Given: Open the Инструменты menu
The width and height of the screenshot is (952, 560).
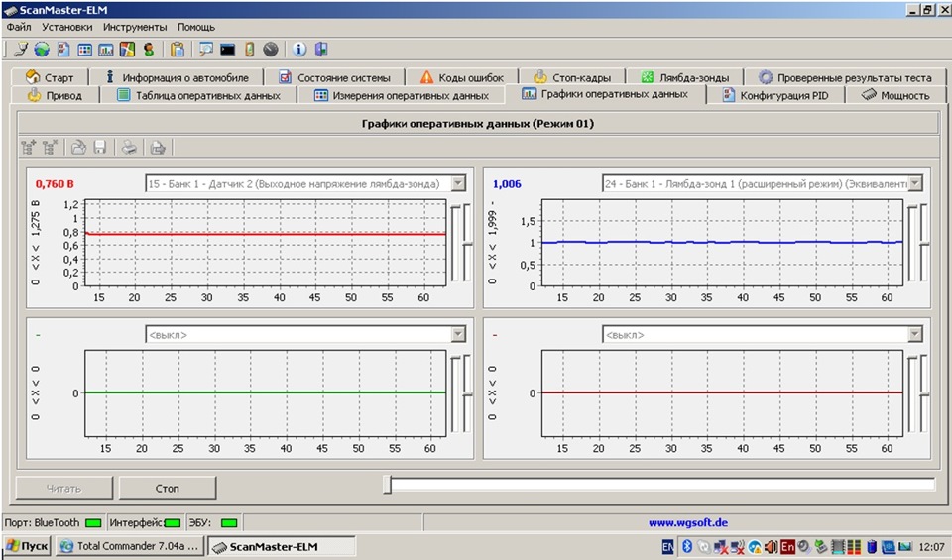Looking at the screenshot, I should tap(135, 28).
